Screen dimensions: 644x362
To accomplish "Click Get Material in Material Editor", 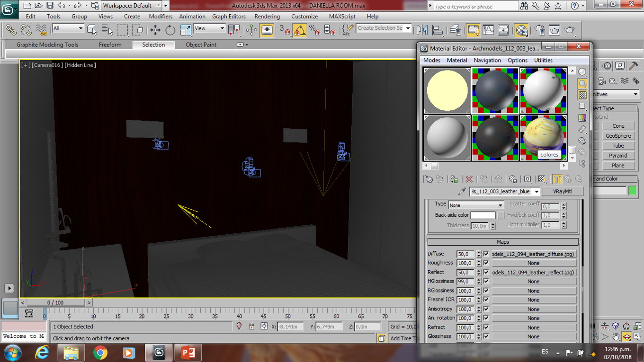I will pyautogui.click(x=429, y=179).
